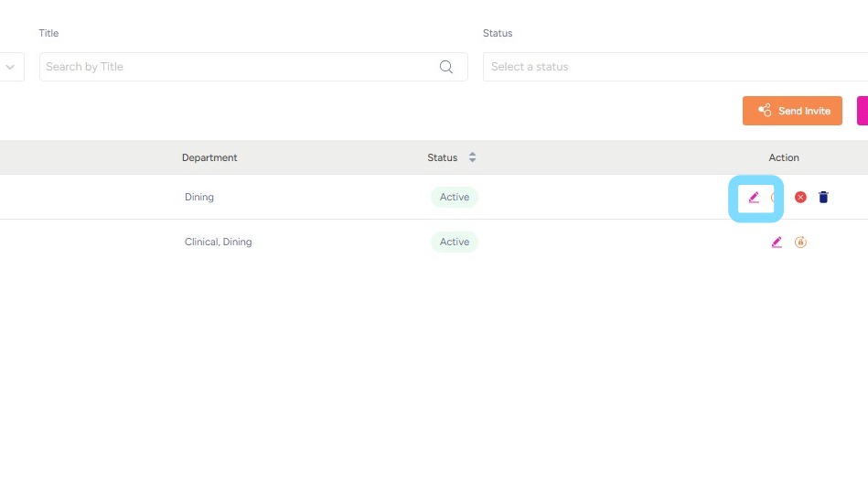Edit the Dining department row
Viewport: 868px width, 485px height.
click(x=754, y=197)
